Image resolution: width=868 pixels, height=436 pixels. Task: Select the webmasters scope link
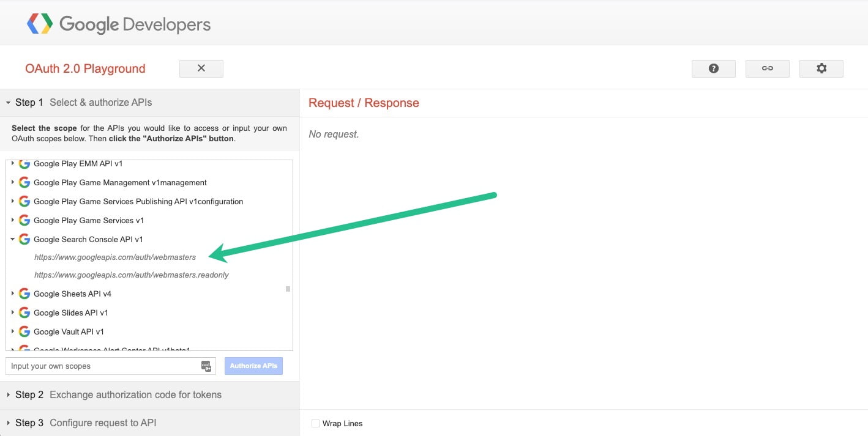(x=114, y=257)
